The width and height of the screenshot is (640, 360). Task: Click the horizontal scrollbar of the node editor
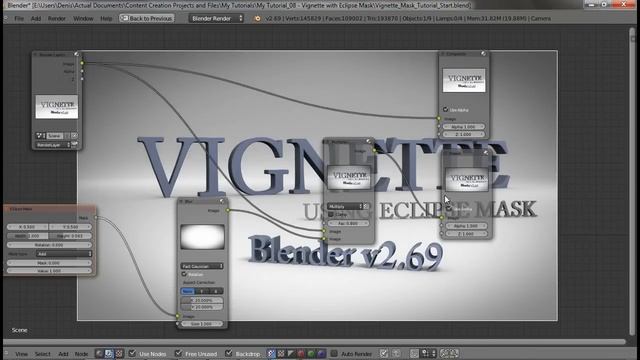314,342
